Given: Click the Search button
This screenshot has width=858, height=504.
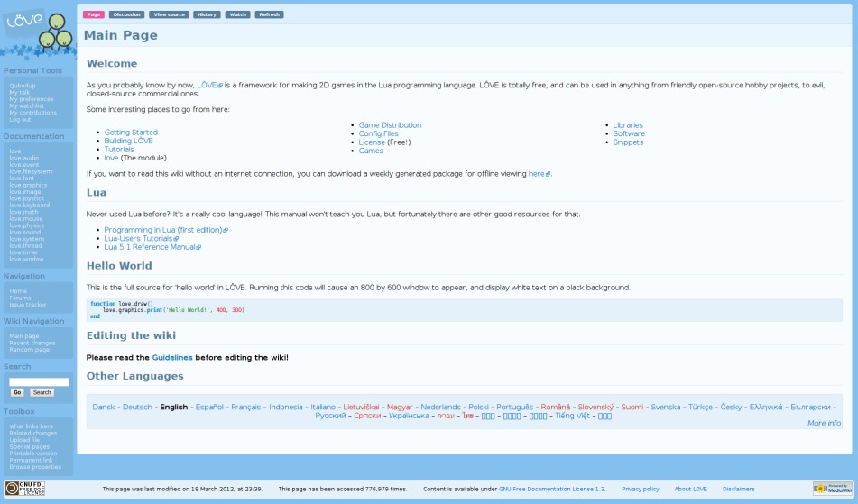Looking at the screenshot, I should coord(42,392).
